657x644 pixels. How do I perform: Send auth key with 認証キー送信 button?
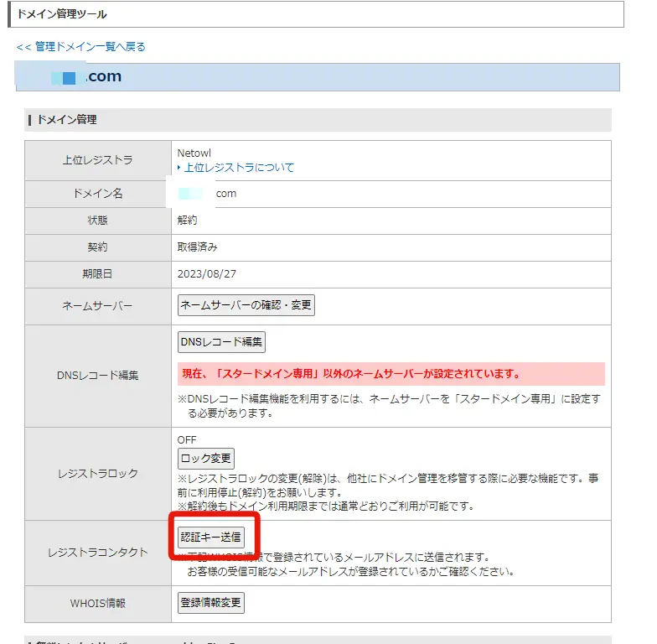pos(211,537)
